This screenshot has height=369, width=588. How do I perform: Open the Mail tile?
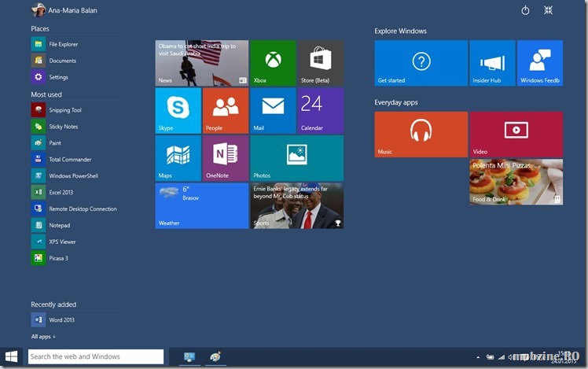coord(273,111)
